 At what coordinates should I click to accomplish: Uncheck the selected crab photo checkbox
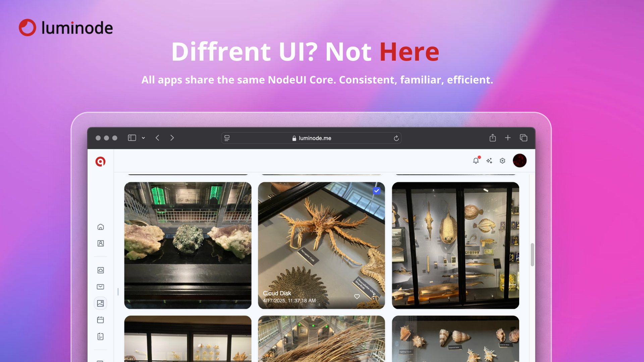coord(377,191)
